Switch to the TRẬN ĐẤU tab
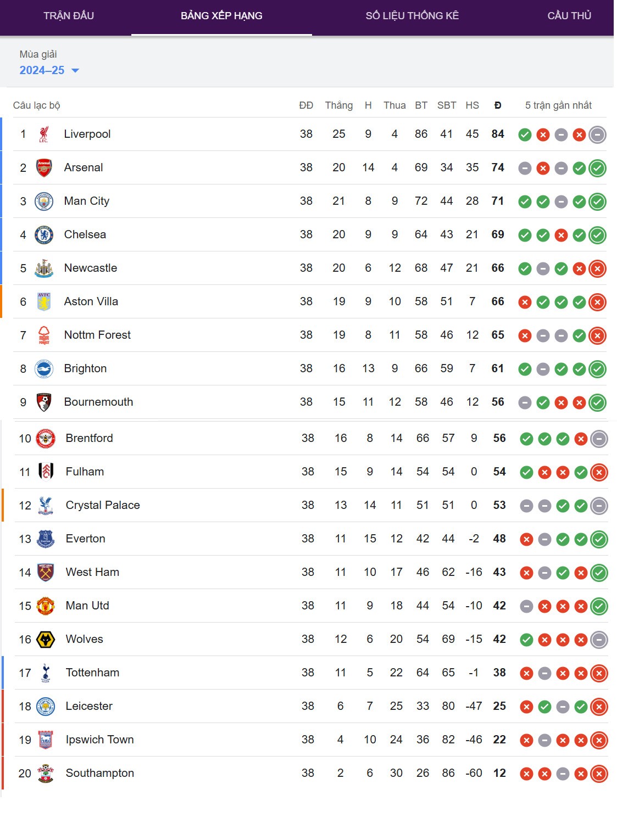The width and height of the screenshot is (617, 840). (69, 16)
